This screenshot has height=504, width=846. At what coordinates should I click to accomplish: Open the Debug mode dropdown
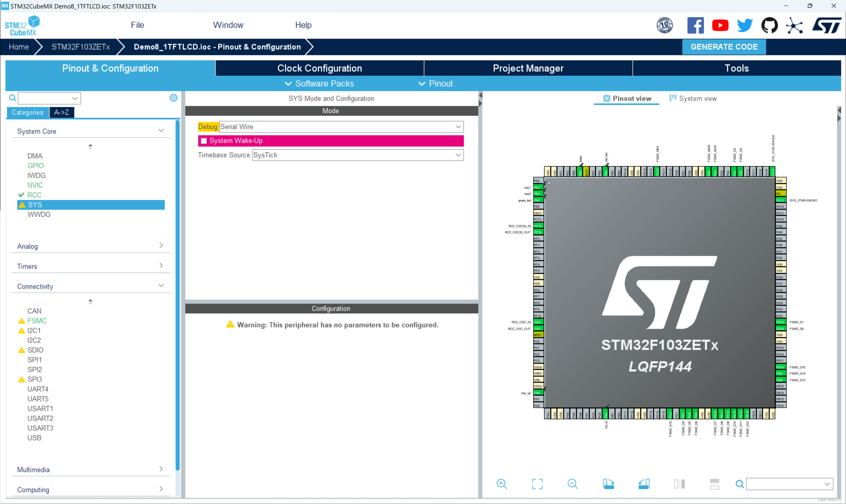click(x=341, y=127)
